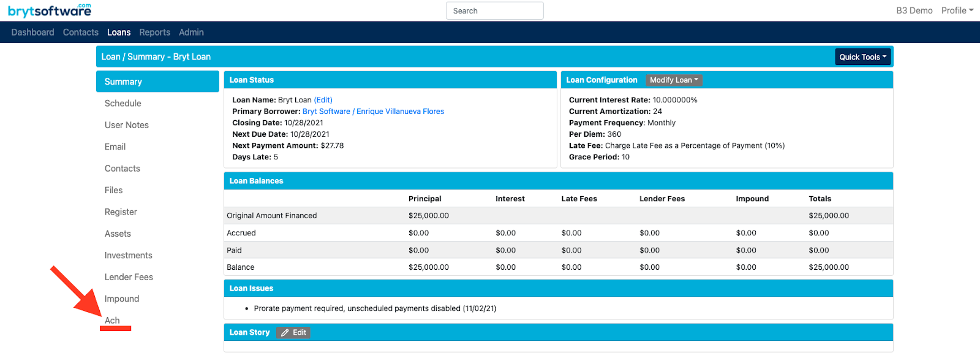Click the Lender Fees column header in table
Screen dimensions: 980x355
662,199
